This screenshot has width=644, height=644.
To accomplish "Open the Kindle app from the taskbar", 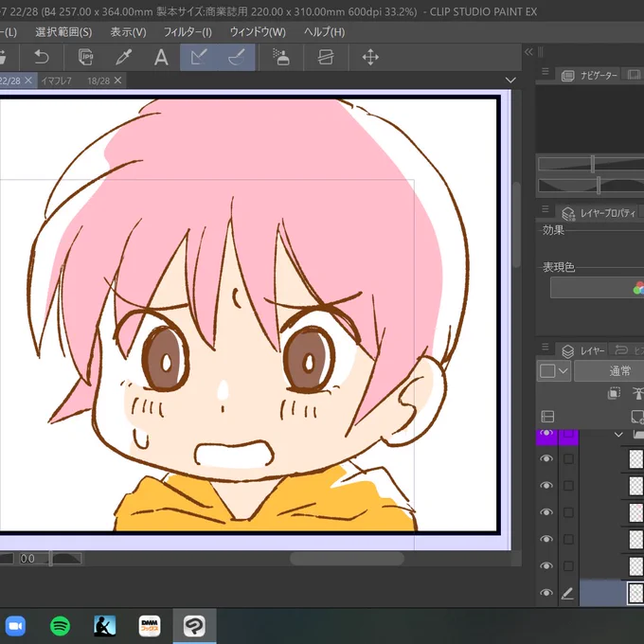I will coord(105,626).
